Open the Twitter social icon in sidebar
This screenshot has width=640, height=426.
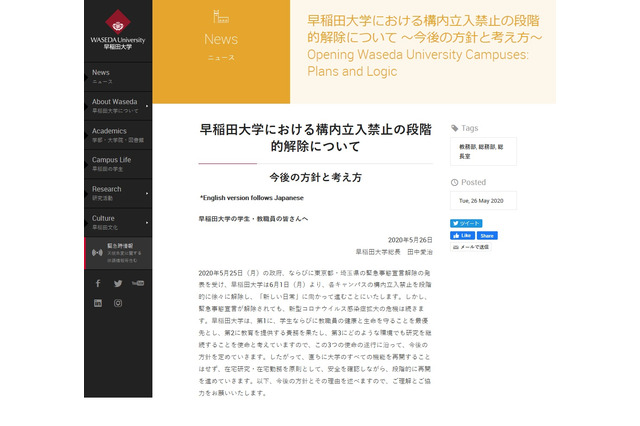(118, 283)
